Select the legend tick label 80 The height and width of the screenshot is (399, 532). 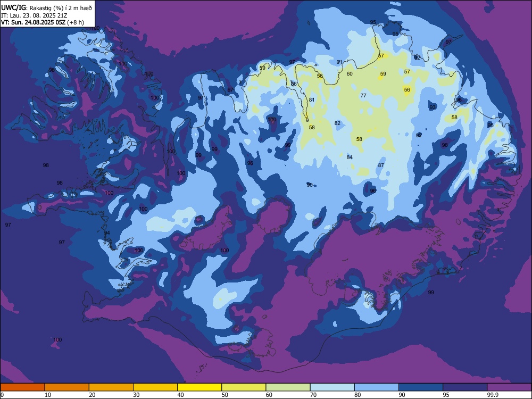[358, 395]
